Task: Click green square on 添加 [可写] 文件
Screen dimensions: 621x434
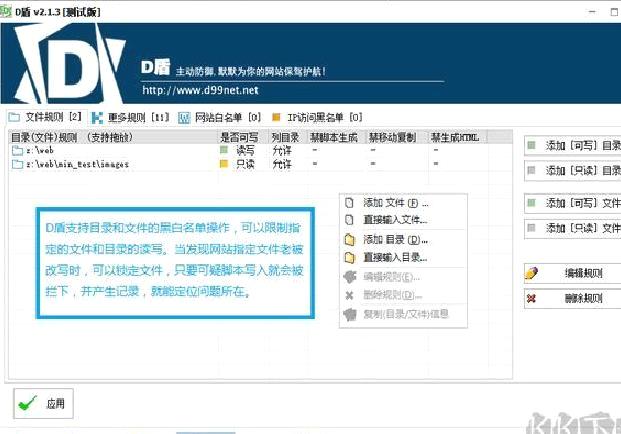Action: (x=531, y=203)
